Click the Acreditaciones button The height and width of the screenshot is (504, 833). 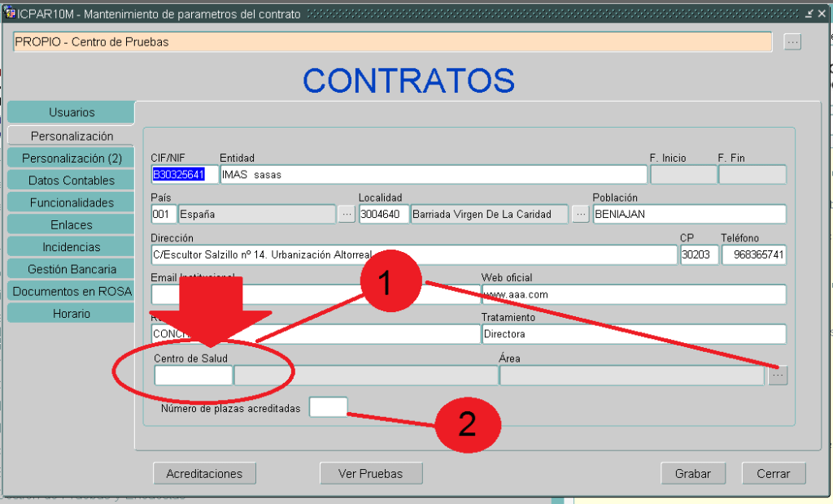click(204, 473)
